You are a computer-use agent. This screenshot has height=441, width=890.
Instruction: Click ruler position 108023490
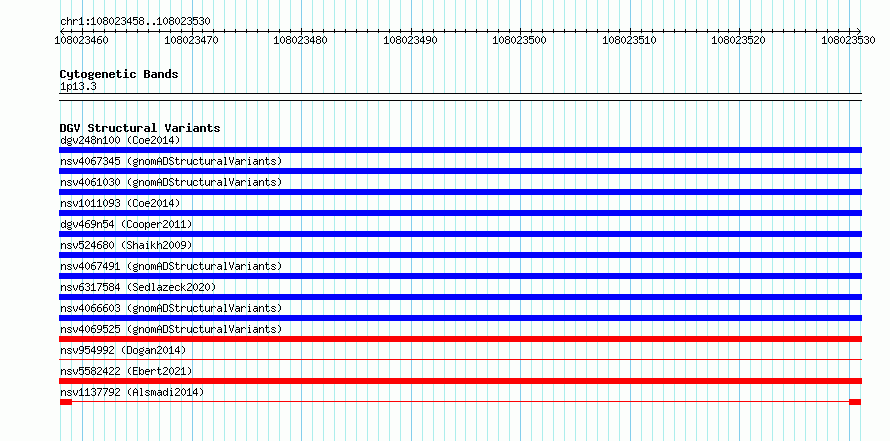[x=411, y=40]
